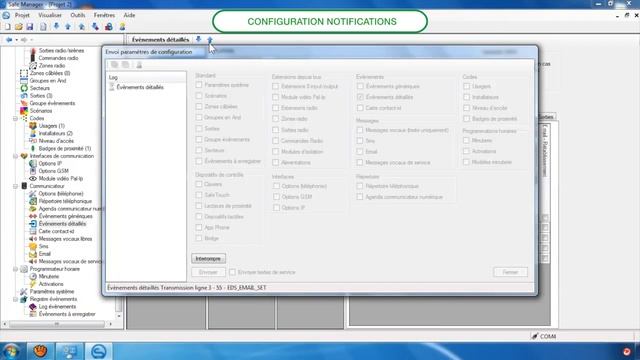Click the tree panel horizontal scrollbar
640x360 pixels.
57,324
